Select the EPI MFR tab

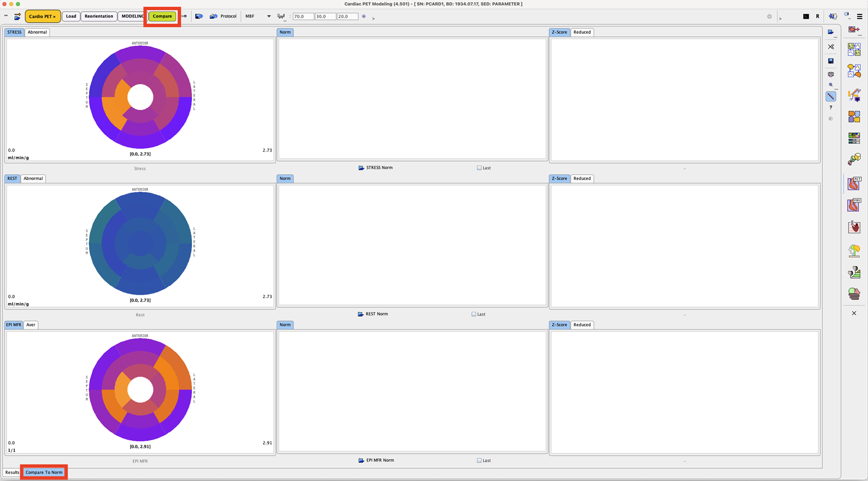coord(14,324)
